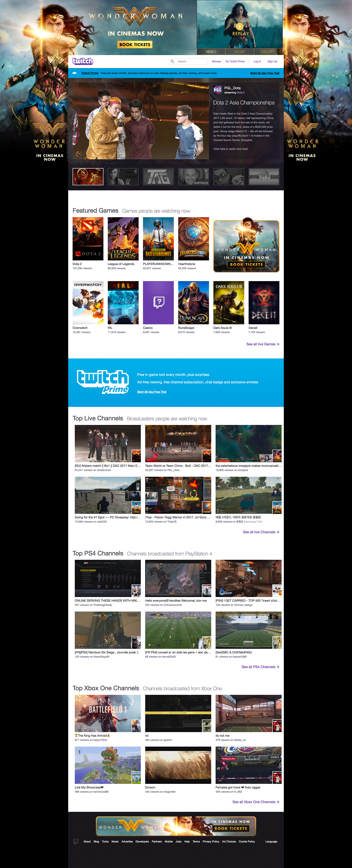Open Team World vs Team China stream
The image size is (352, 868).
[178, 443]
